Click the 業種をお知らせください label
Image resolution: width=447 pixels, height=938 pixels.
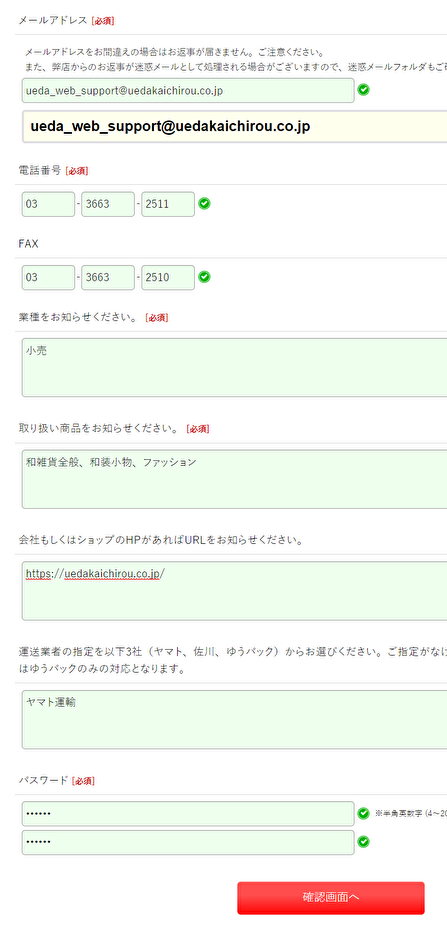point(78,318)
